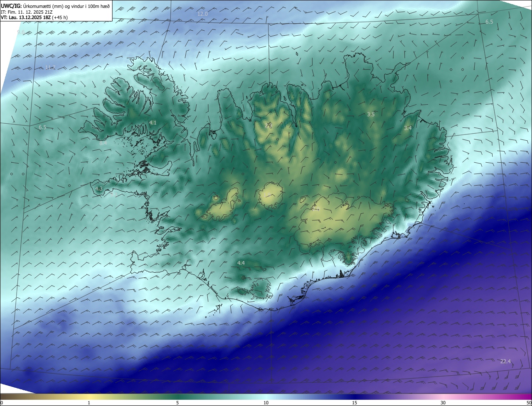Click the "50" tick label at the scale end
532x406 pixels.
[x=529, y=403]
